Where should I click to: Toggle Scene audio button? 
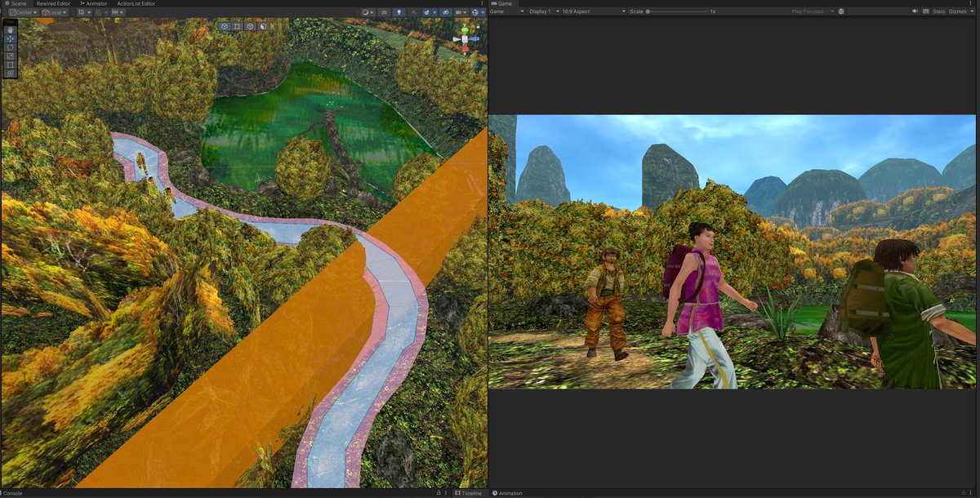point(413,12)
